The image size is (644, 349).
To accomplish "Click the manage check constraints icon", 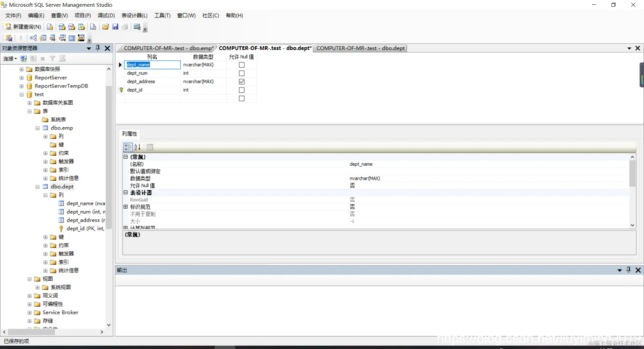I will point(72,38).
